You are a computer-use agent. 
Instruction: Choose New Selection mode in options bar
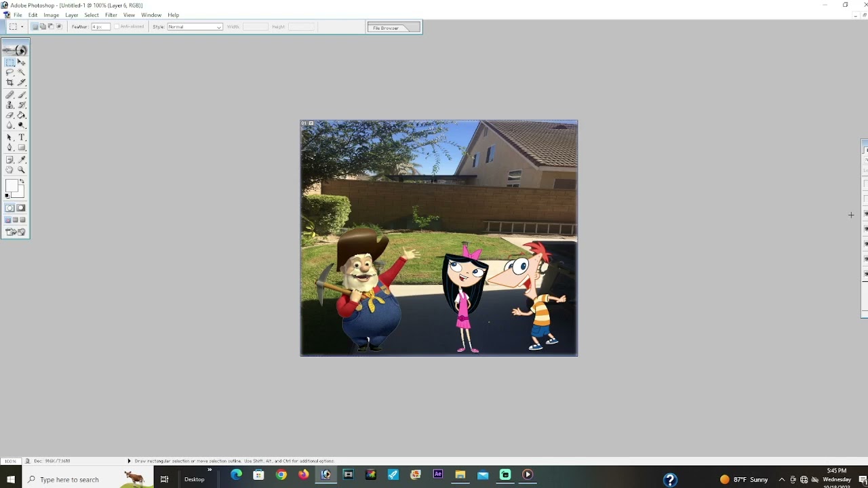coord(35,26)
